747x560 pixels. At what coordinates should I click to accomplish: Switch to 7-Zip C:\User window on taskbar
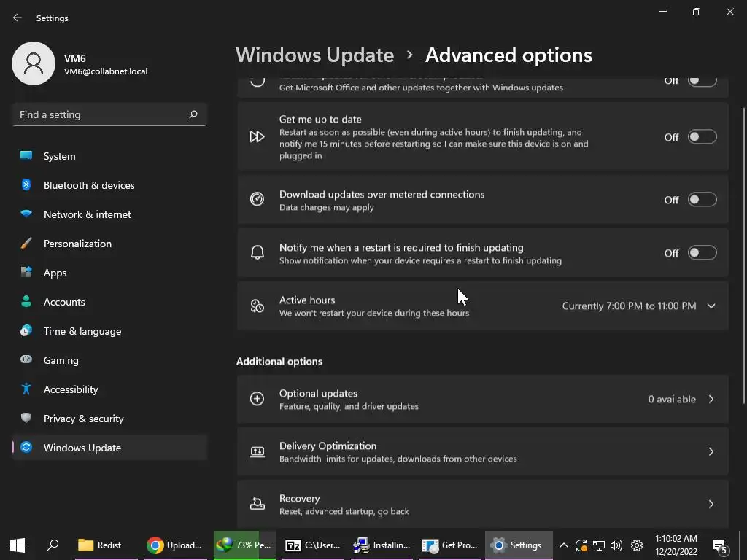pos(312,545)
